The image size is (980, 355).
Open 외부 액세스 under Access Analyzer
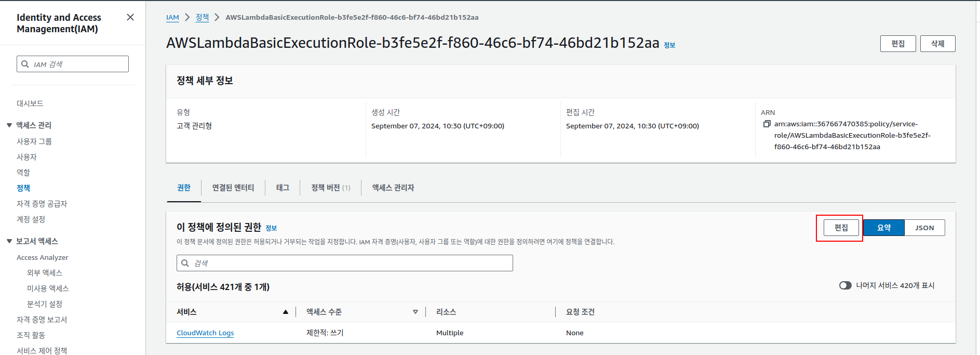[x=45, y=273]
